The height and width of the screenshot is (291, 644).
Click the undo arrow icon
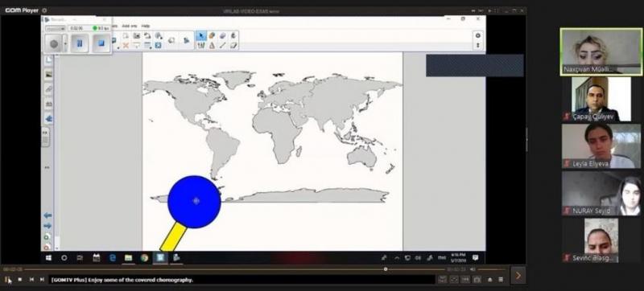(x=147, y=35)
